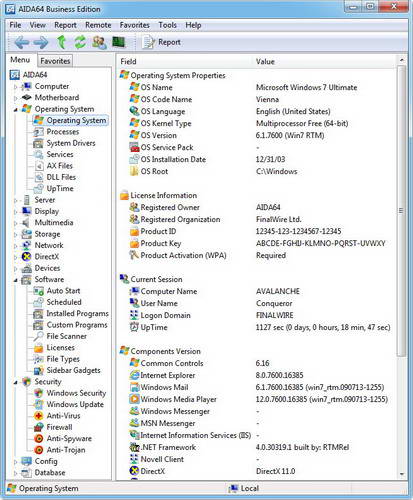Expand the Storage tree node

click(15, 235)
